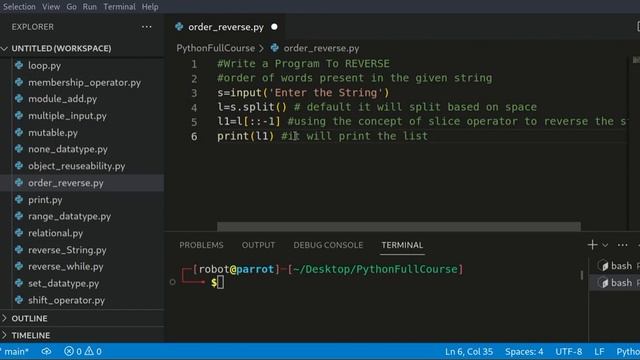Click Python icon on the editor tab
The image size is (640, 360).
point(179,27)
